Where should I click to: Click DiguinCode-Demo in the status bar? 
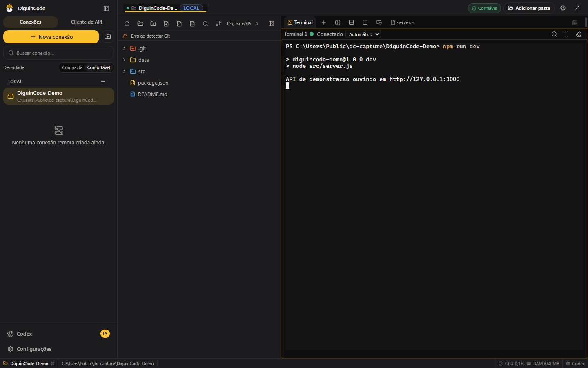pos(29,364)
